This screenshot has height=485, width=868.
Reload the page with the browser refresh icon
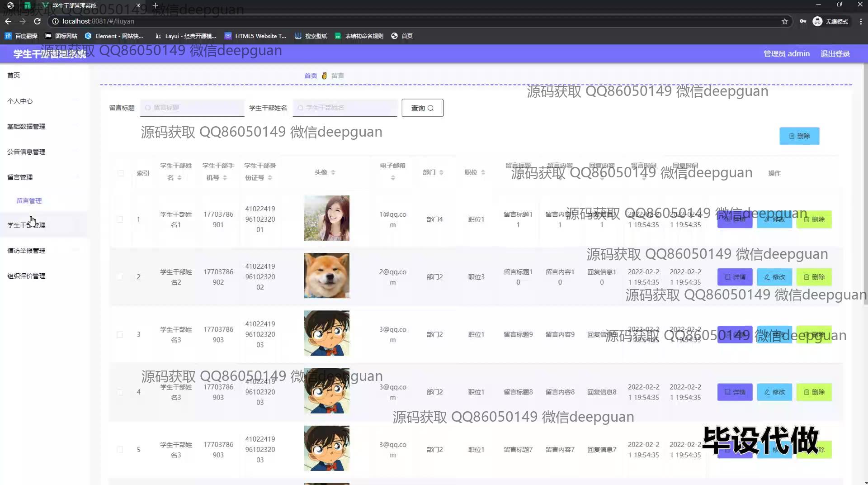pos(37,21)
